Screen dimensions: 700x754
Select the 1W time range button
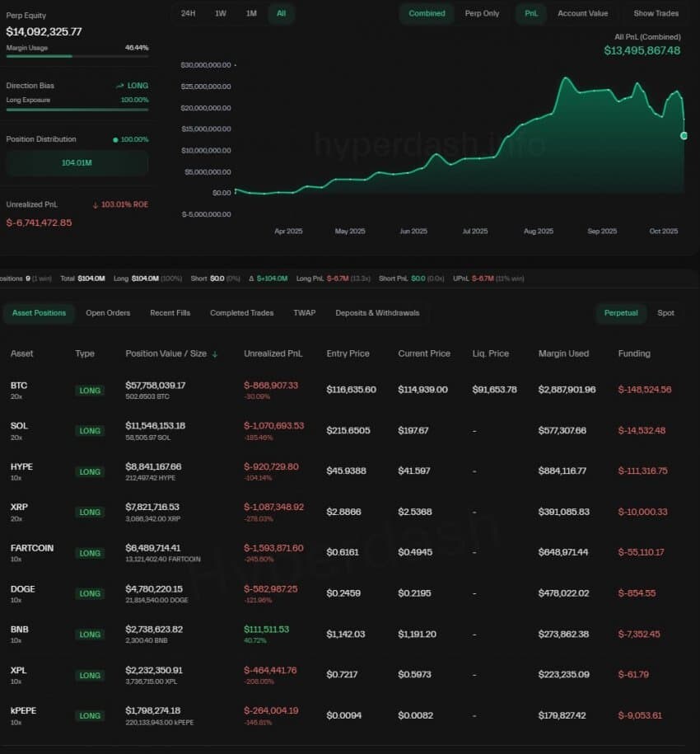221,13
